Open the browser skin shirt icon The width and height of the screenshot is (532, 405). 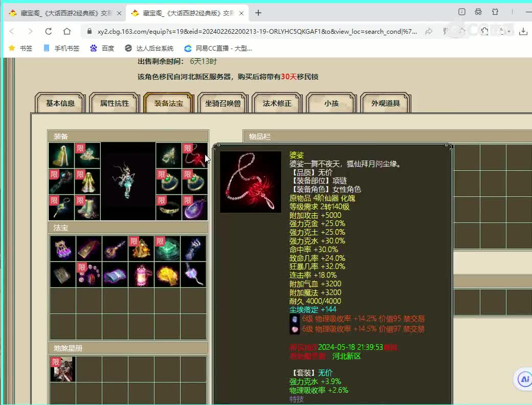pos(495,12)
